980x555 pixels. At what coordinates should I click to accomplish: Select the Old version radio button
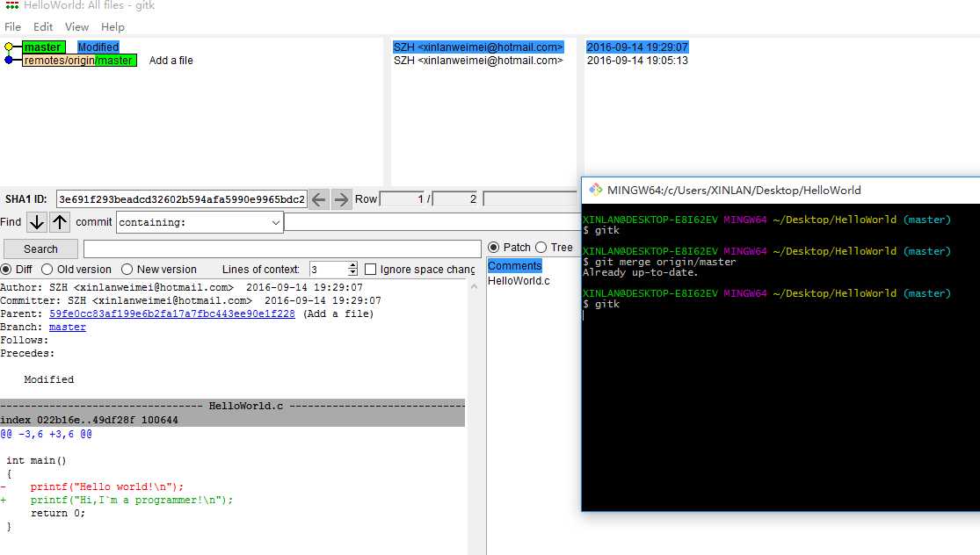click(x=47, y=269)
